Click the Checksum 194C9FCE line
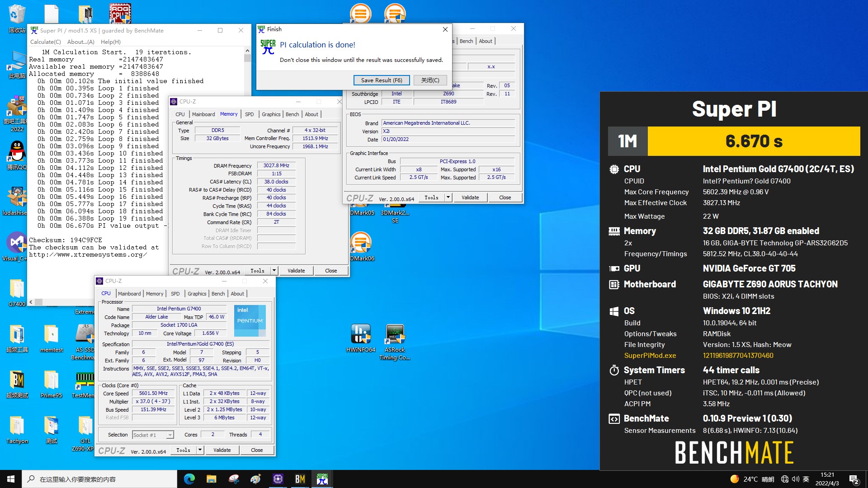This screenshot has width=868, height=488. pyautogui.click(x=66, y=240)
